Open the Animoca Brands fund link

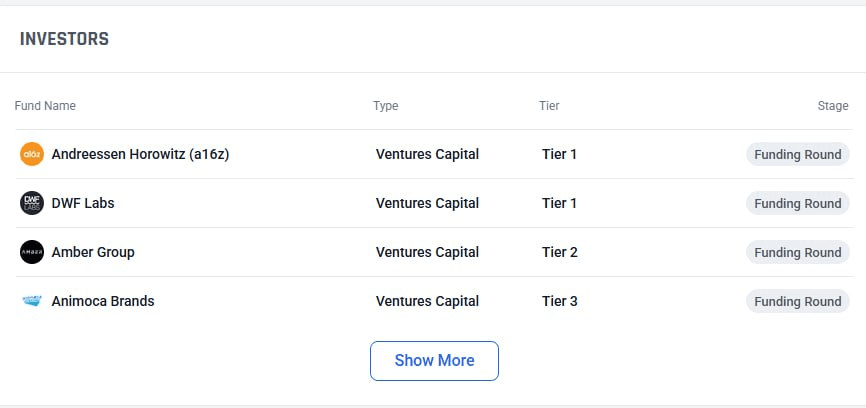coord(103,301)
